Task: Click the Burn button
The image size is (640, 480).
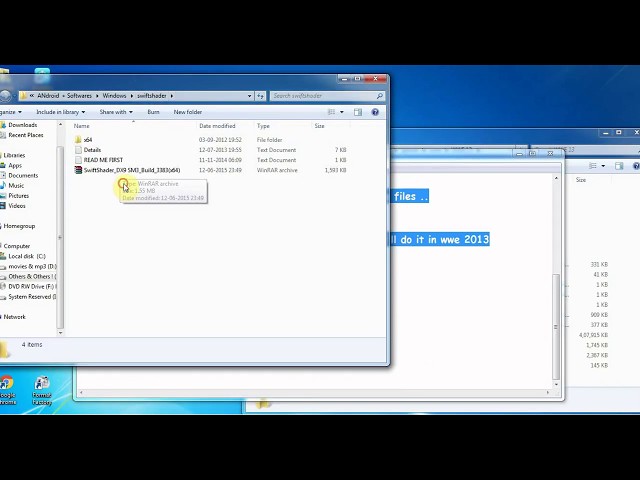Action: pos(153,112)
